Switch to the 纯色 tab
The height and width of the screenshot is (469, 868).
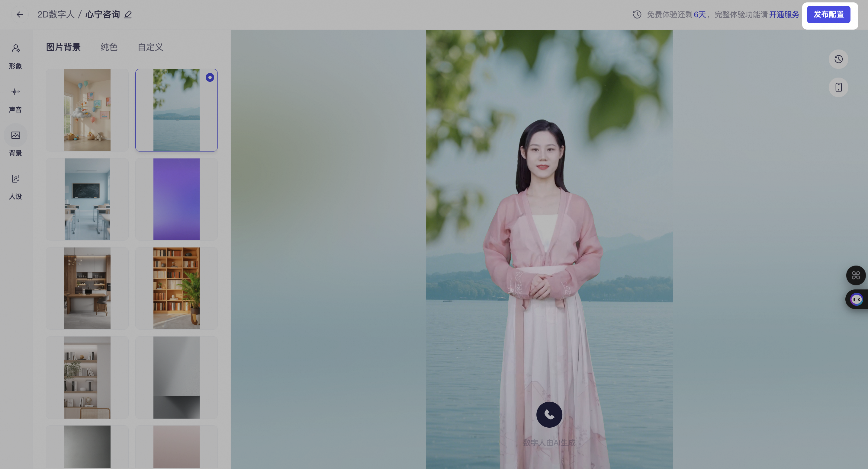point(109,47)
